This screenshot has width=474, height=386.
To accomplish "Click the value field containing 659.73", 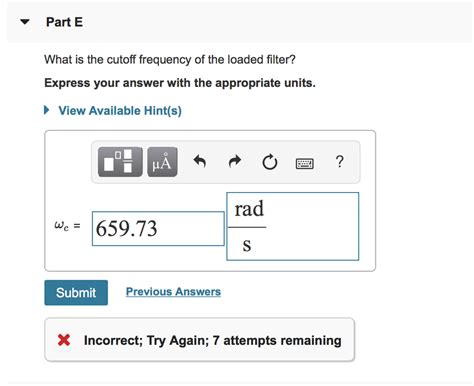I will pyautogui.click(x=158, y=229).
